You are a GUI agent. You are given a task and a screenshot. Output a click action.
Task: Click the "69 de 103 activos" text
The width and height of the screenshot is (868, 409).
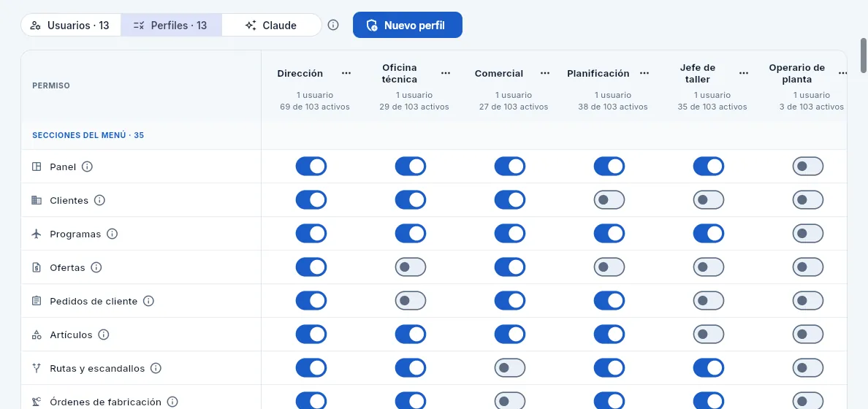315,107
